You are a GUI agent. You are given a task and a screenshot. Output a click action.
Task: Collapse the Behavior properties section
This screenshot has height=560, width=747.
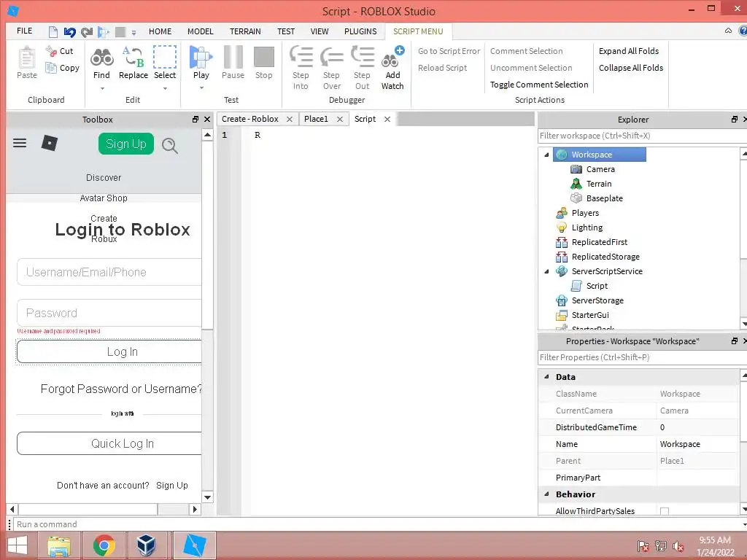pos(546,494)
